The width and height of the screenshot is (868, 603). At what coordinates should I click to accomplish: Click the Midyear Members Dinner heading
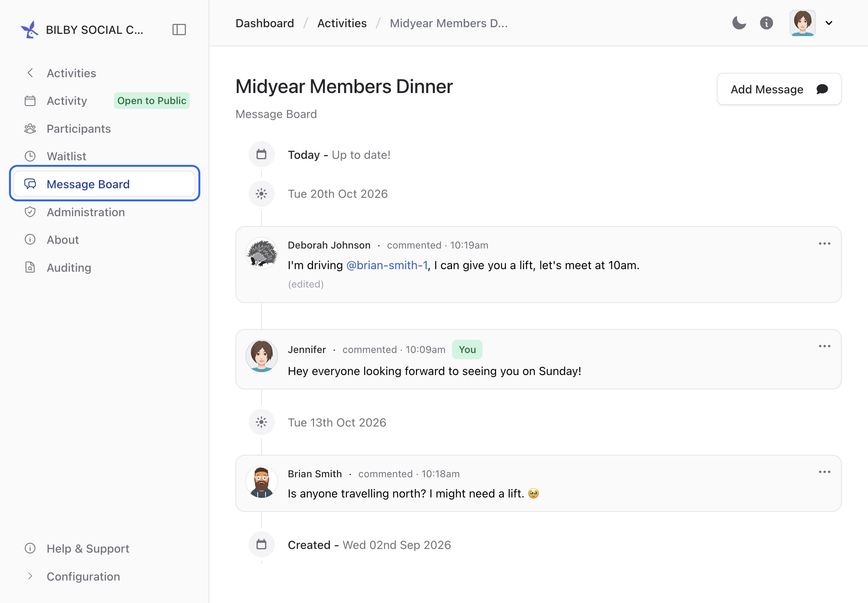pos(344,86)
